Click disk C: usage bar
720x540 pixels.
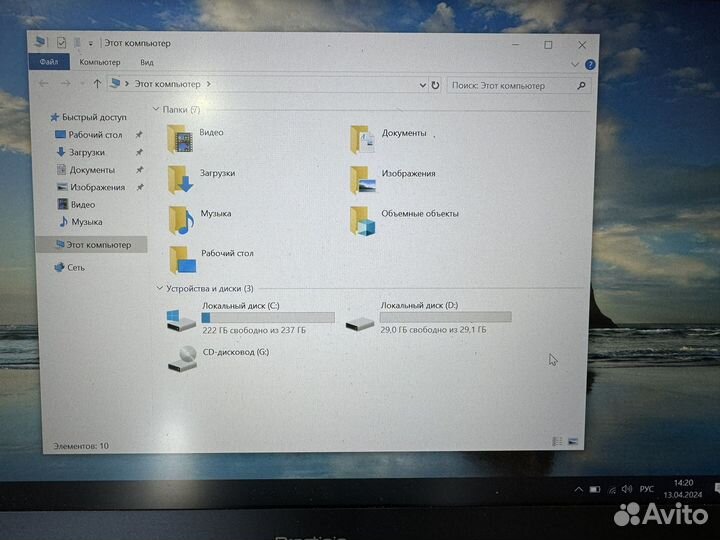(268, 317)
